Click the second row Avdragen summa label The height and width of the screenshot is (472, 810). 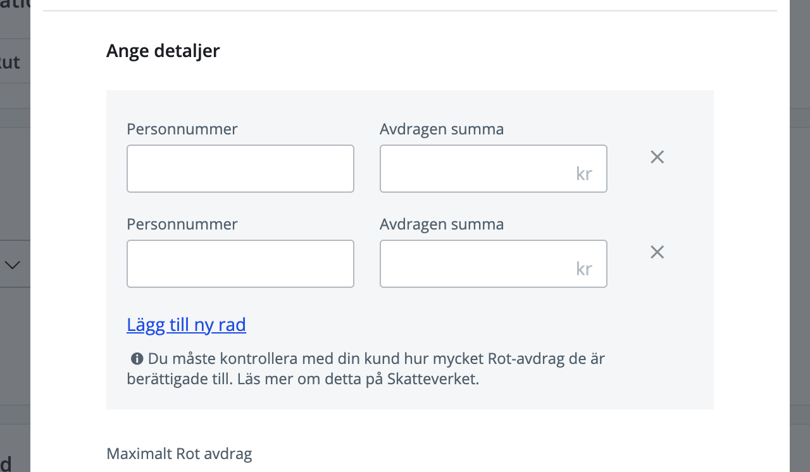(441, 224)
